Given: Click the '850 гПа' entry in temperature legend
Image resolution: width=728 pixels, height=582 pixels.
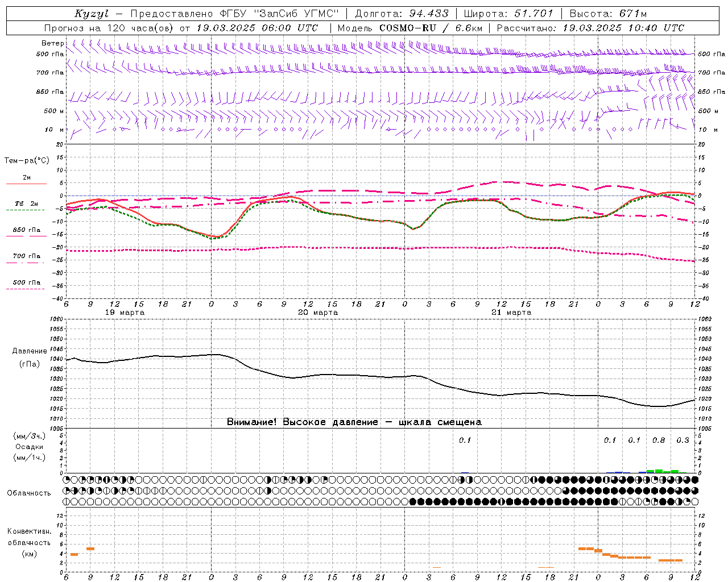Looking at the screenshot, I should [27, 230].
